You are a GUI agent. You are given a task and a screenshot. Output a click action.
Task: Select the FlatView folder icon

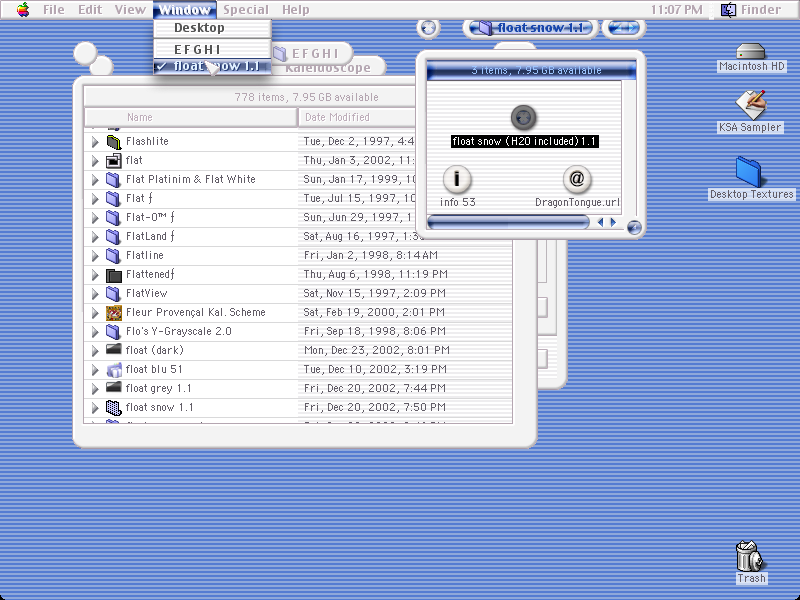point(114,294)
